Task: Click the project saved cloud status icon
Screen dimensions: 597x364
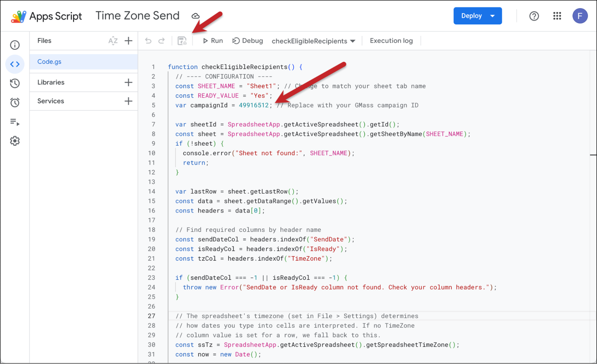Action: [195, 16]
